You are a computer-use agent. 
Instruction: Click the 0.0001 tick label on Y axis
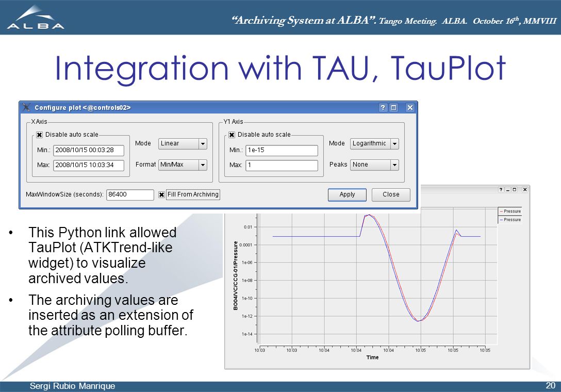pyautogui.click(x=246, y=245)
